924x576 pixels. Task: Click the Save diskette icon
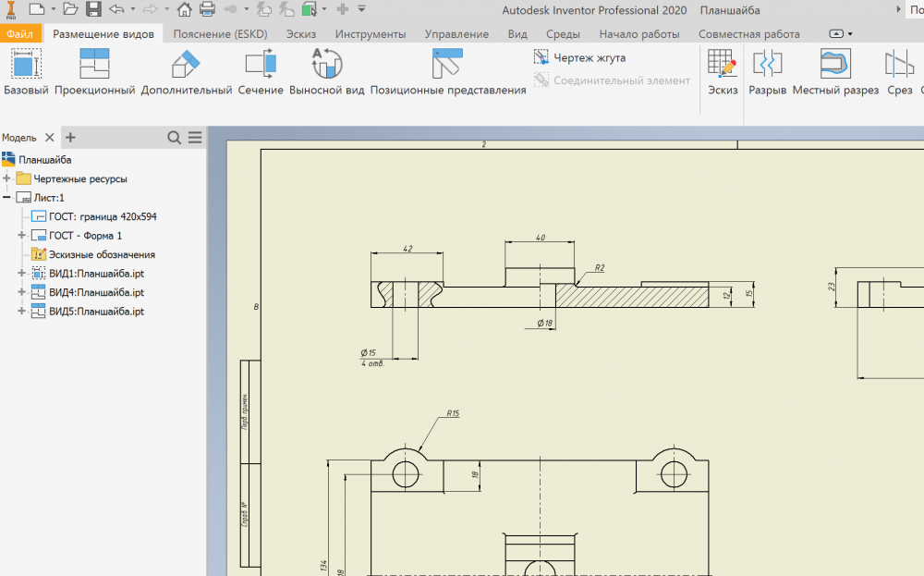[x=93, y=9]
